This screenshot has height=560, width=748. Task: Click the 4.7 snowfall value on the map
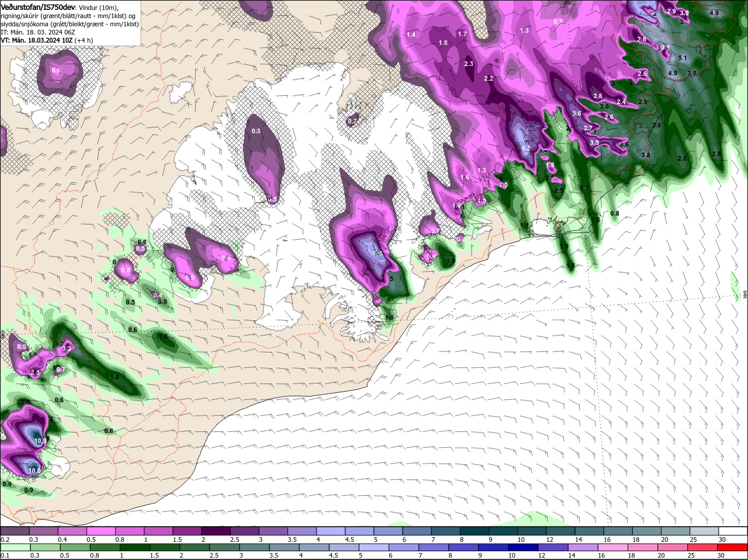click(526, 148)
